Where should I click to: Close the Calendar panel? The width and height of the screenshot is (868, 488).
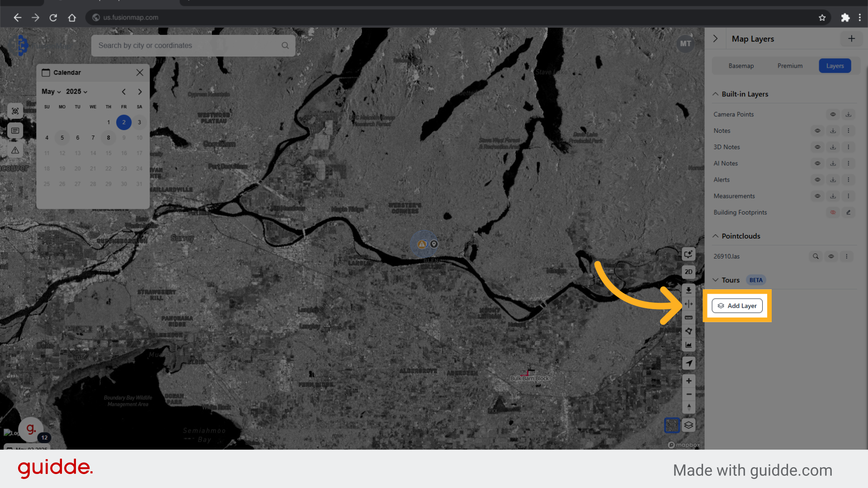[x=140, y=72]
